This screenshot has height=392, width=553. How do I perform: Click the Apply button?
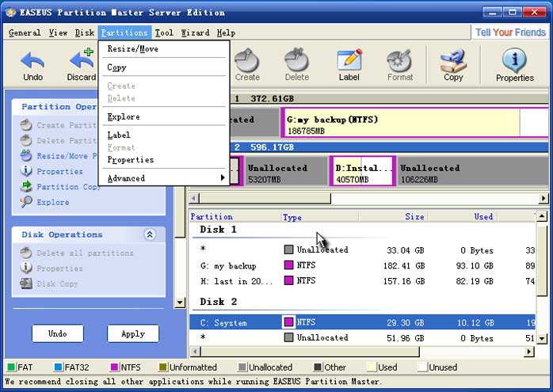click(x=133, y=333)
